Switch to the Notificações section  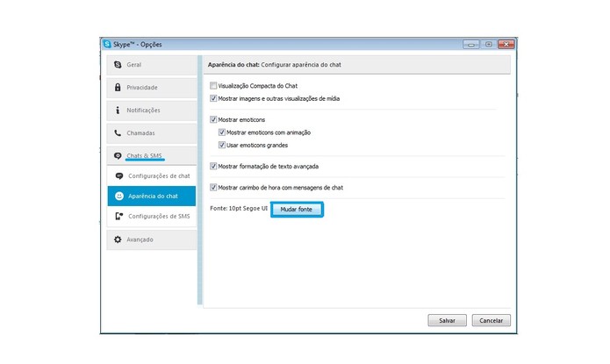[x=152, y=111]
